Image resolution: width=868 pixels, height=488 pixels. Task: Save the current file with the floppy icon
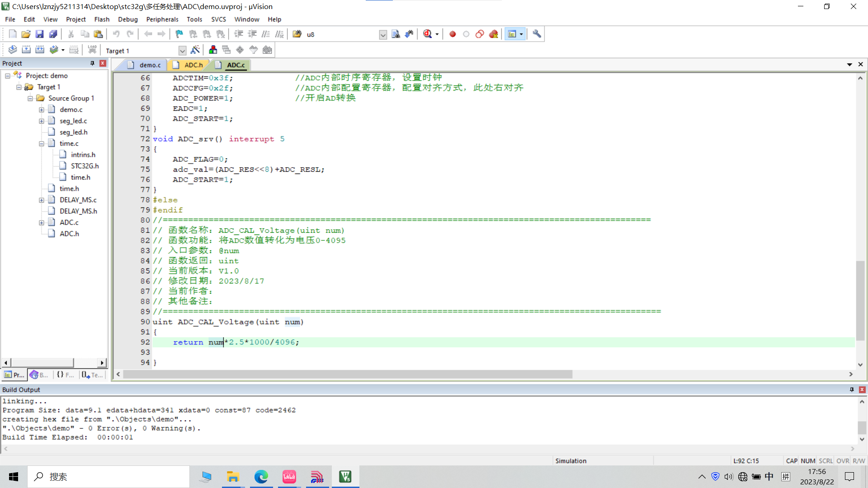(x=39, y=34)
